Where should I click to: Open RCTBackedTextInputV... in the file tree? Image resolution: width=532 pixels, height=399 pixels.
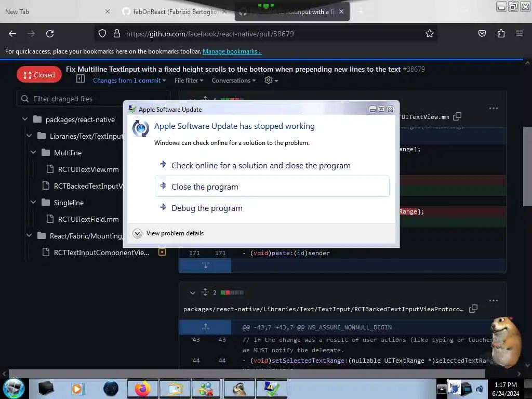click(x=88, y=186)
